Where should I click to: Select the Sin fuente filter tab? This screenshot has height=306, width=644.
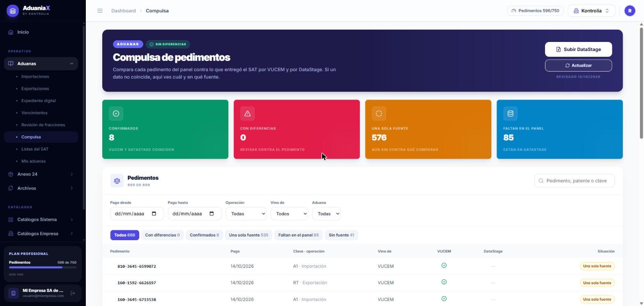tap(341, 235)
